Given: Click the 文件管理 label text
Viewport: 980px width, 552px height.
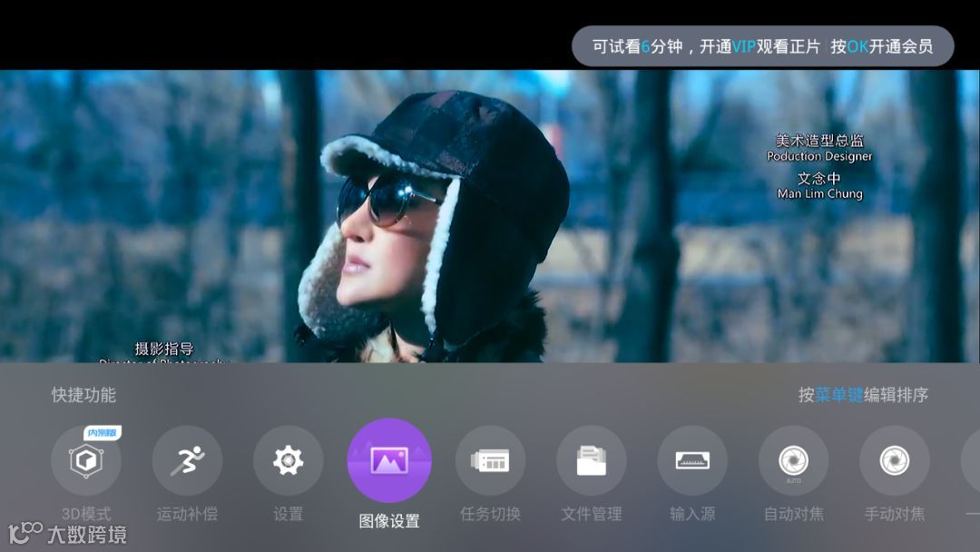Looking at the screenshot, I should coord(592,514).
